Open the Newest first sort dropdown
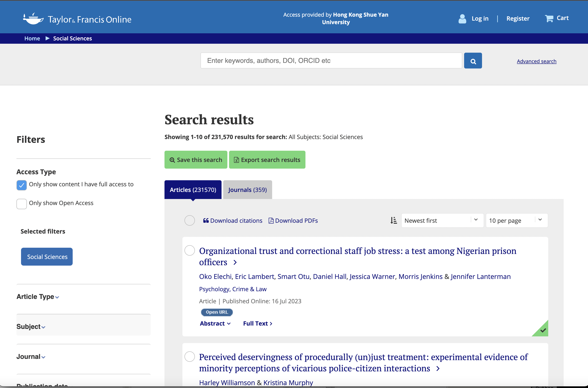Image resolution: width=588 pixels, height=388 pixels. coord(442,220)
